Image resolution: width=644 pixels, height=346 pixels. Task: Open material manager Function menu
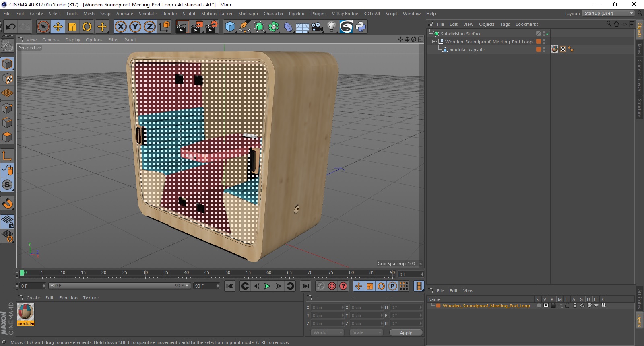[68, 298]
